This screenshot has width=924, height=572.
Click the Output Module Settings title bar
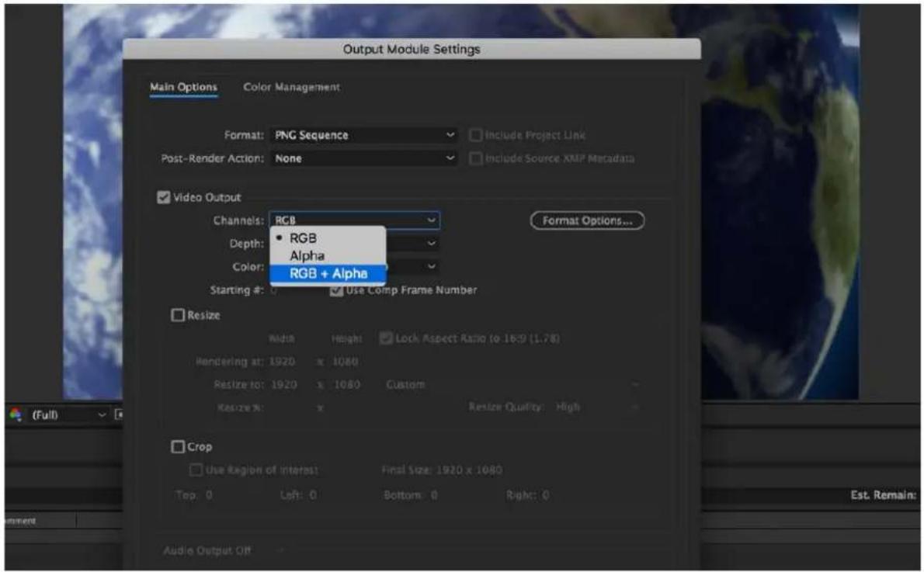412,49
